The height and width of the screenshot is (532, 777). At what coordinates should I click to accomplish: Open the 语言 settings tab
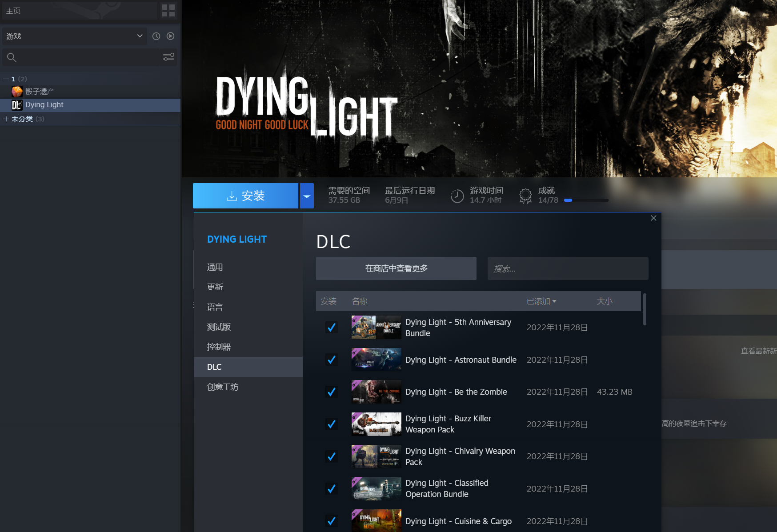[x=248, y=307]
